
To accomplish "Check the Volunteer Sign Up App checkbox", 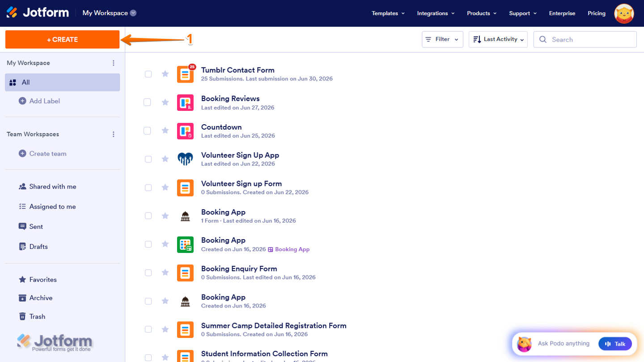I will pyautogui.click(x=148, y=159).
